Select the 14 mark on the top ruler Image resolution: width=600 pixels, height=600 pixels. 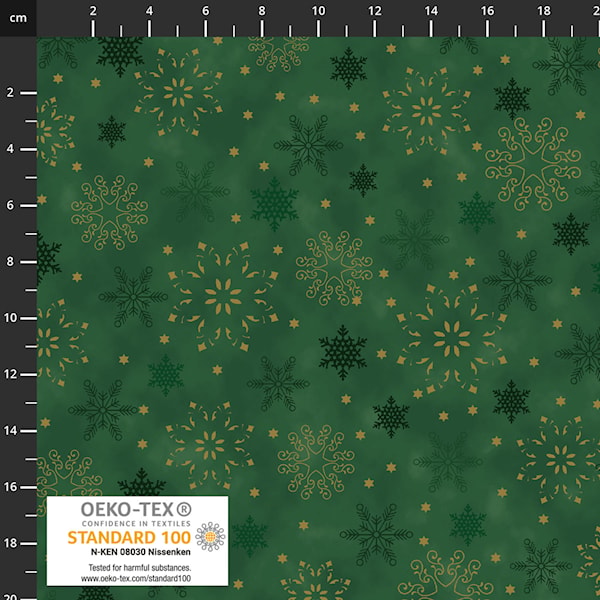431,11
